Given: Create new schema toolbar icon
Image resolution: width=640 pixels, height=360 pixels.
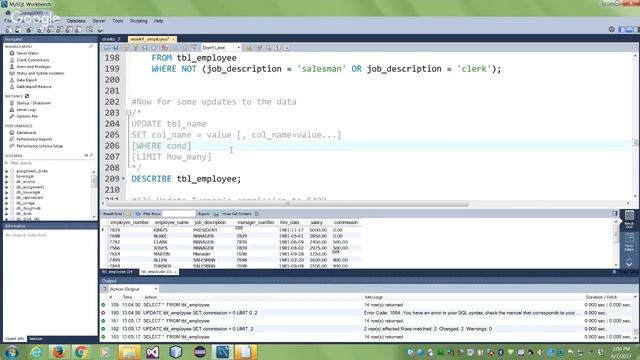Looking at the screenshot, I should coord(40,30).
